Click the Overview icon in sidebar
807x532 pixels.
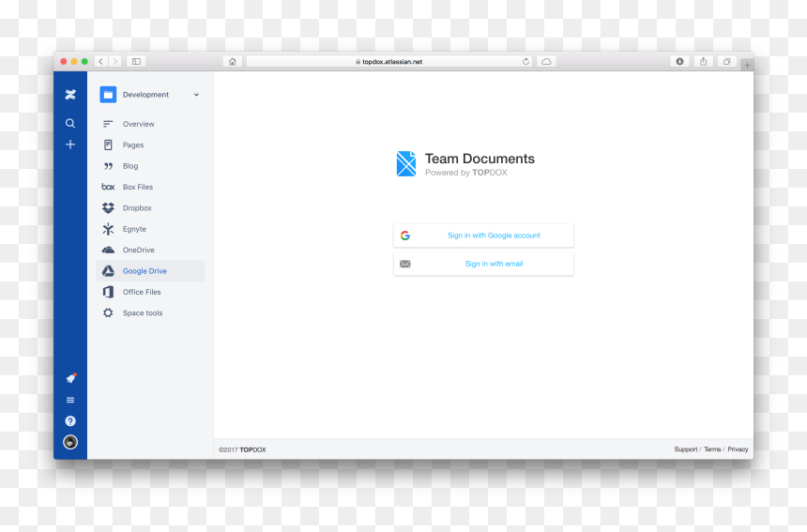(108, 124)
